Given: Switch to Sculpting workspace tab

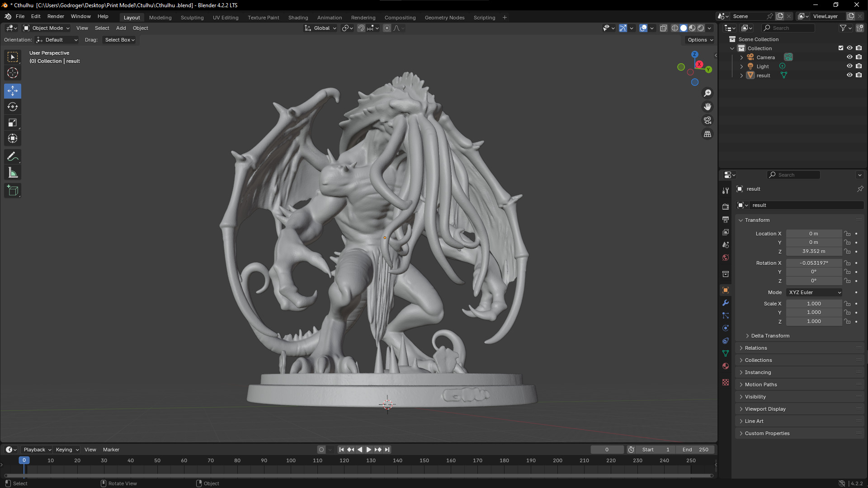Looking at the screenshot, I should click(192, 18).
